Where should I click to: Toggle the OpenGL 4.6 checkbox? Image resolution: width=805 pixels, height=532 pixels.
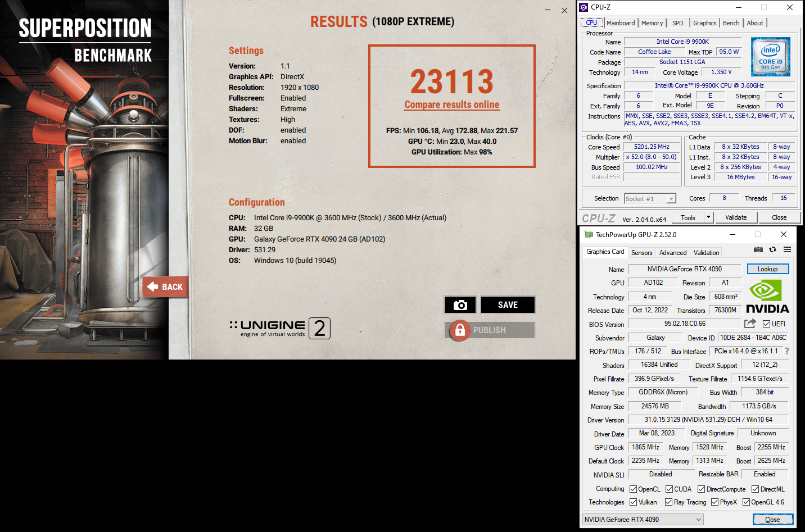coord(746,502)
